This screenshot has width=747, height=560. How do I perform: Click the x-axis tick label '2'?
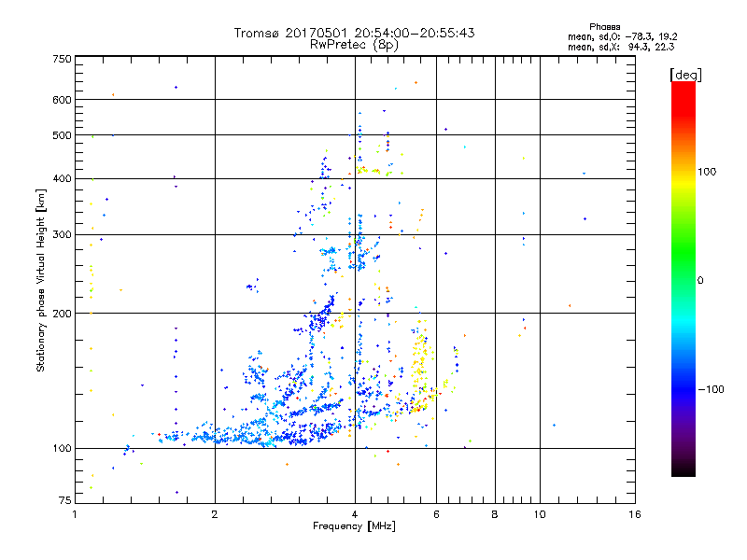point(215,514)
